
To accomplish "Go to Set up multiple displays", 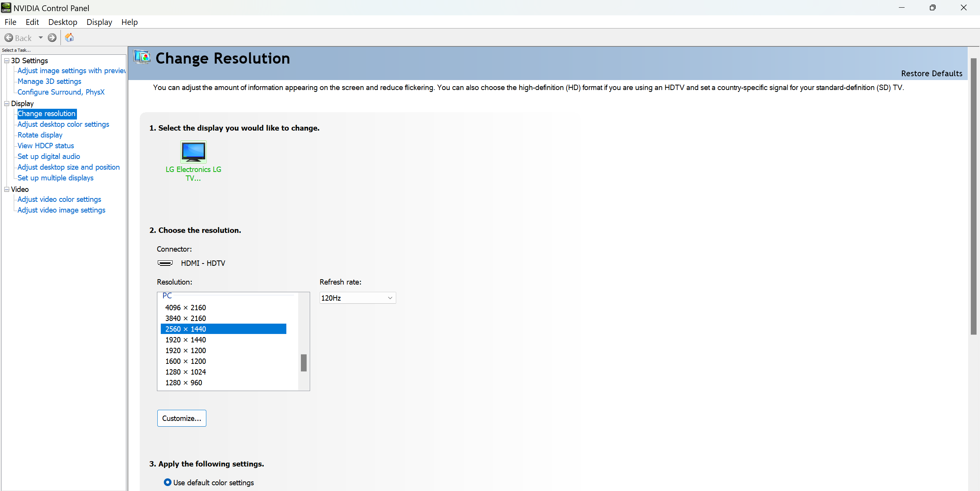I will (56, 178).
